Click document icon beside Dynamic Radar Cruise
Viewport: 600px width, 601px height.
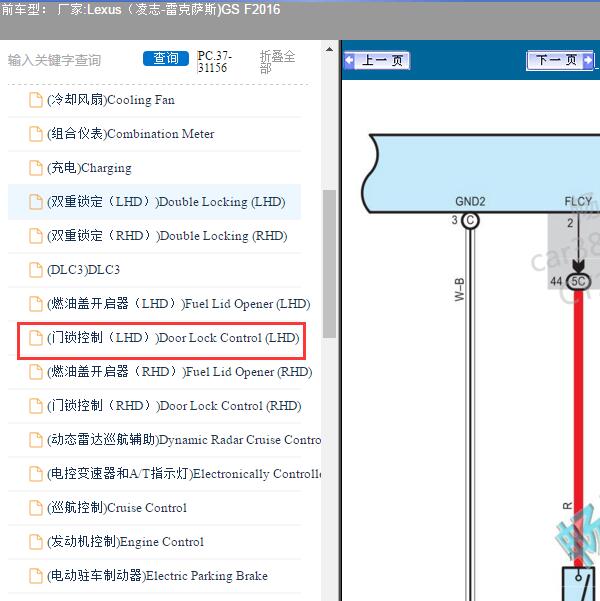36,440
